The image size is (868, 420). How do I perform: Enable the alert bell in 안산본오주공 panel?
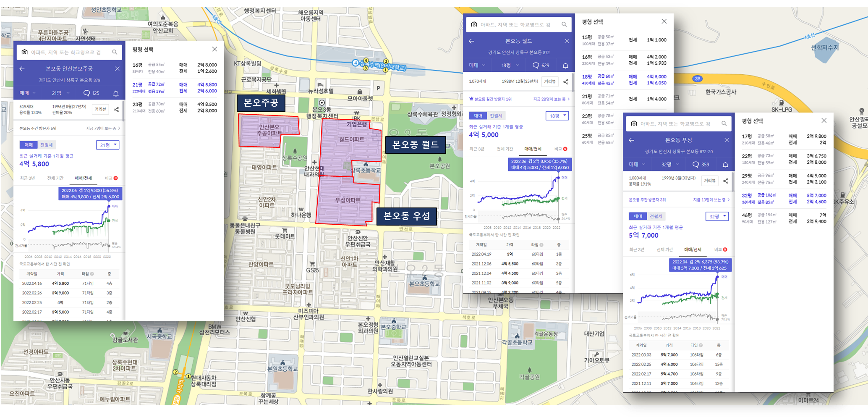(x=116, y=93)
